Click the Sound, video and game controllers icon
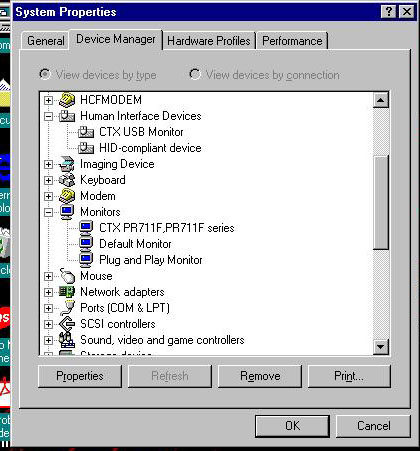 point(67,340)
